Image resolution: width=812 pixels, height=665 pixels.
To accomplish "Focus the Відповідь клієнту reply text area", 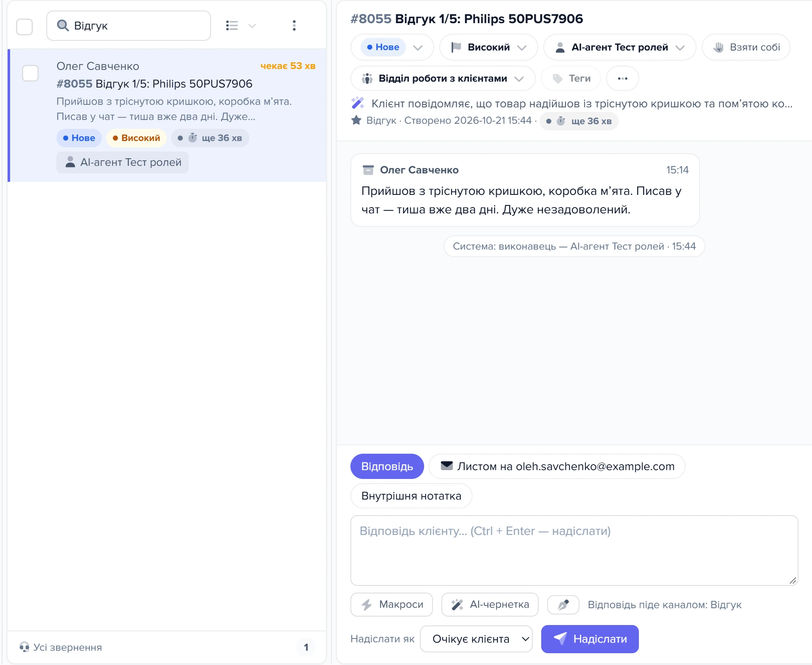I will coord(574,551).
